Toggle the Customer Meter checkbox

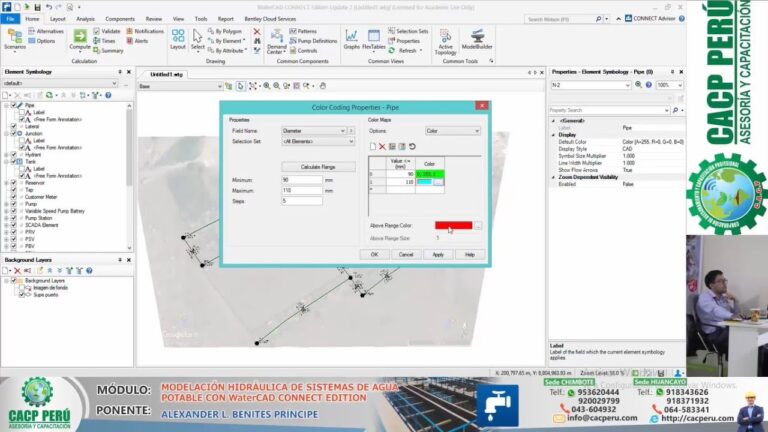point(14,197)
